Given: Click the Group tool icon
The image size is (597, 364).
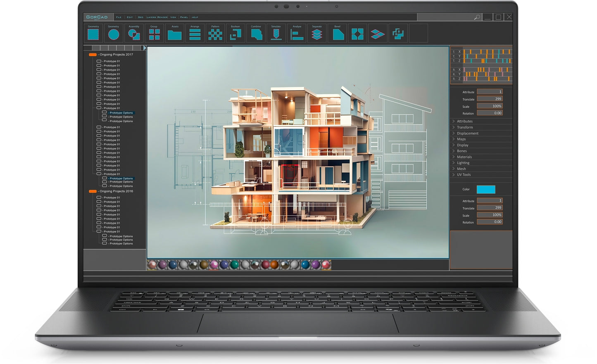Looking at the screenshot, I should (x=154, y=34).
